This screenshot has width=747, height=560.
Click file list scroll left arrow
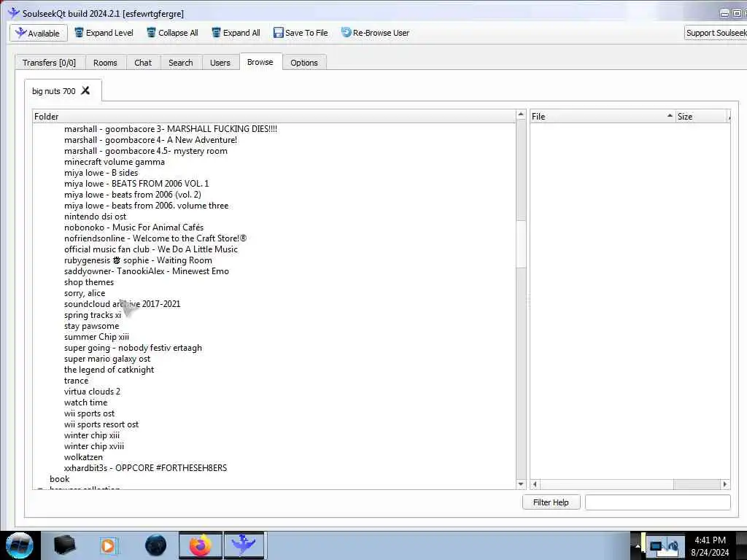click(x=535, y=484)
